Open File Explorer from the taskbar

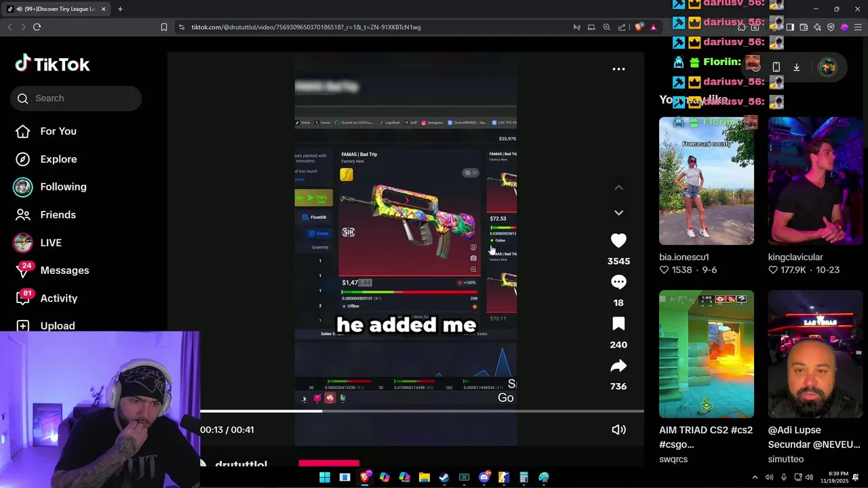coord(425,477)
